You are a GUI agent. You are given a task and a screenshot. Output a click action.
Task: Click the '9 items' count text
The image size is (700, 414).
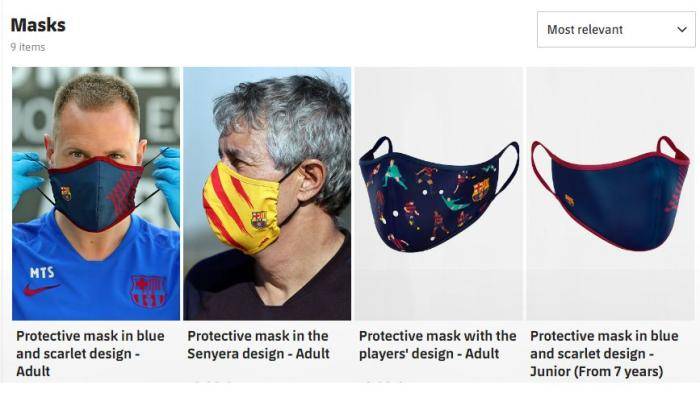pyautogui.click(x=28, y=47)
